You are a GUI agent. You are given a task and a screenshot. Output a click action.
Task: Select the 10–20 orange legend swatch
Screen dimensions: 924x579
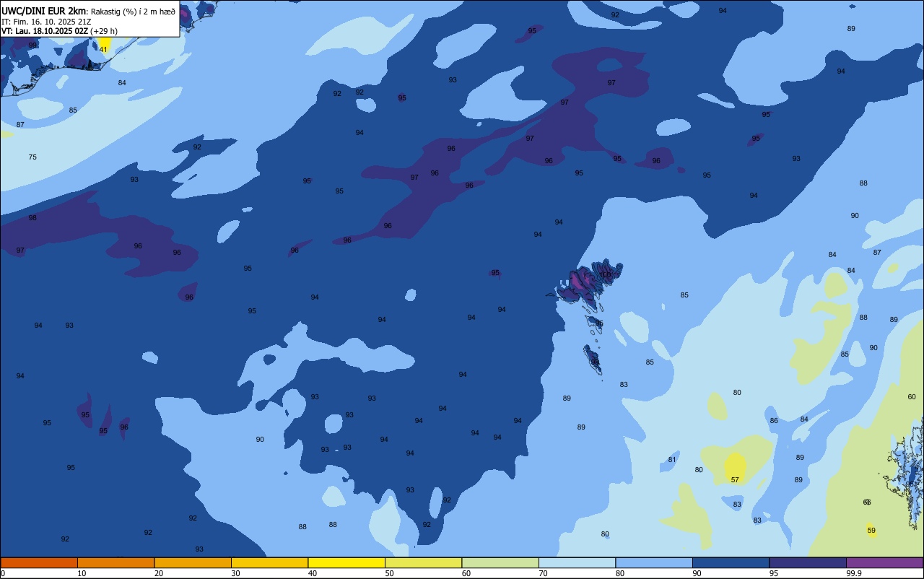pos(115,562)
